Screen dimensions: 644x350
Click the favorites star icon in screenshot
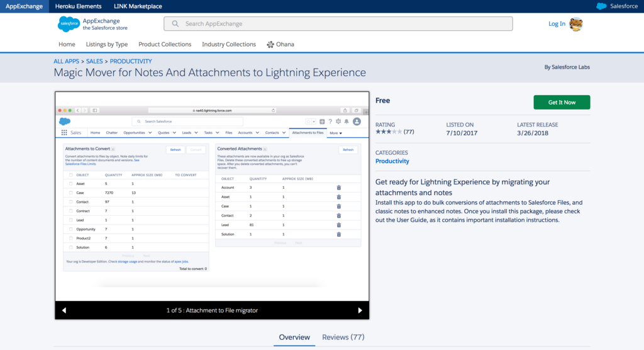[x=308, y=121]
